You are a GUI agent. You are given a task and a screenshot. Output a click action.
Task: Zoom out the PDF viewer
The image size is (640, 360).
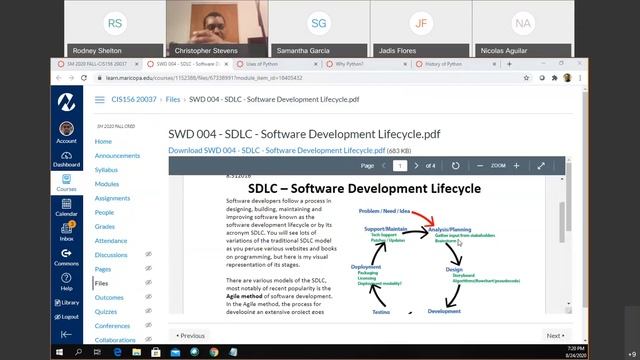(480, 166)
